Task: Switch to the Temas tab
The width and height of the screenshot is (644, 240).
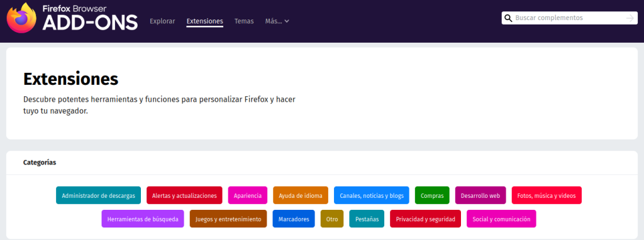Action: click(244, 21)
